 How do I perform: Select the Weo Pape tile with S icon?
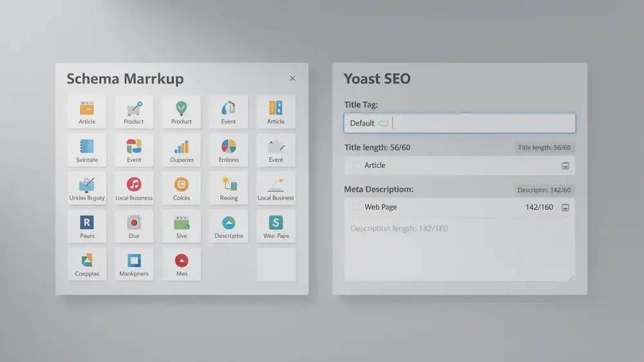(x=276, y=226)
